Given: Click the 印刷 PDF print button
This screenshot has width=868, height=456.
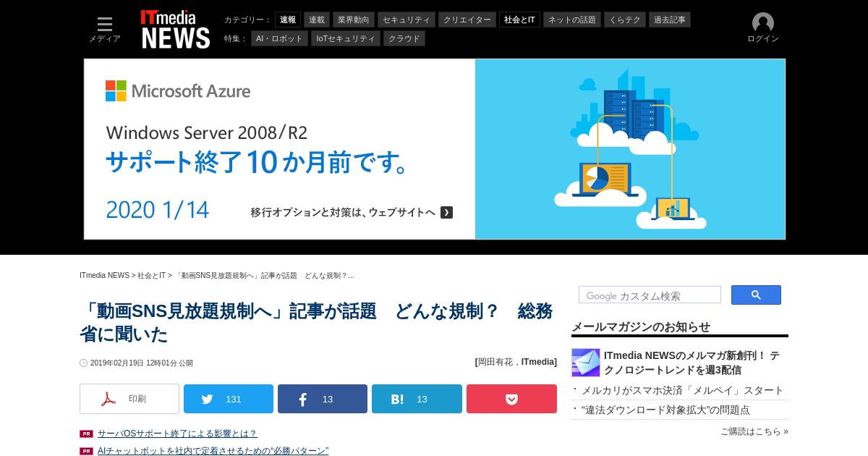Looking at the screenshot, I should pyautogui.click(x=129, y=399).
